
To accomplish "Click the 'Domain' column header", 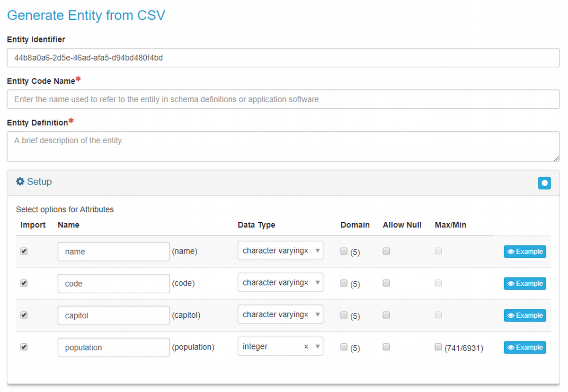I will (355, 225).
